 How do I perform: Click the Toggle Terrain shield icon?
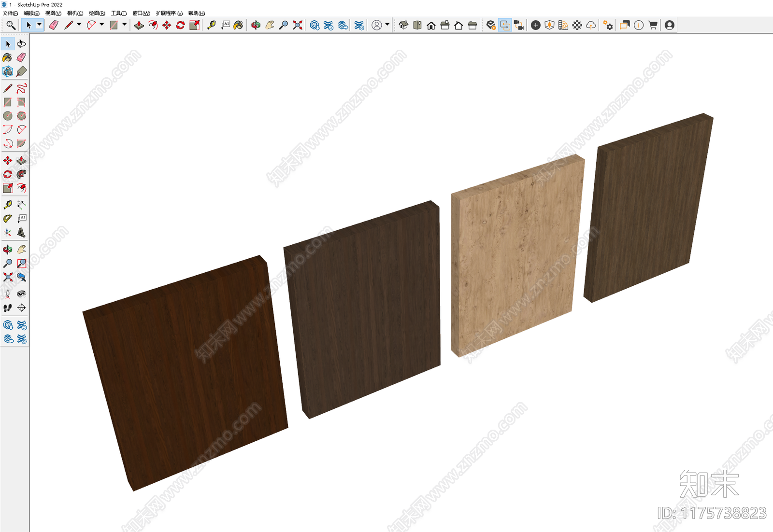pos(549,25)
